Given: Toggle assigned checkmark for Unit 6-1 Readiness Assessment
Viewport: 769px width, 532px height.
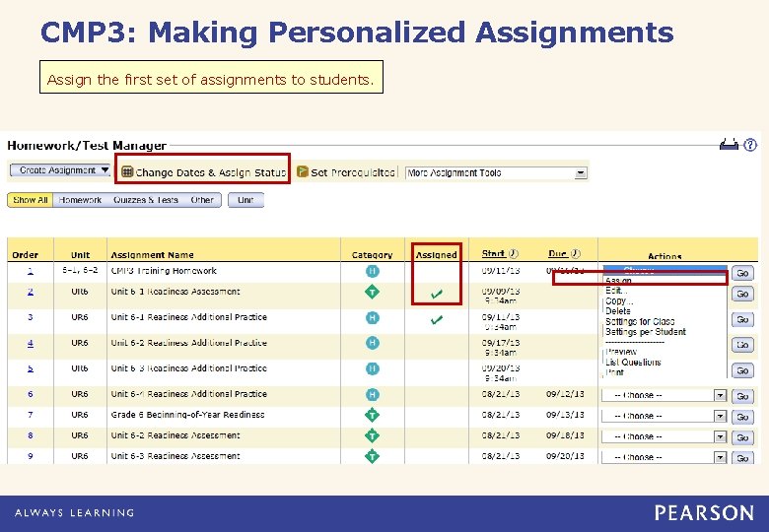Looking at the screenshot, I should click(437, 294).
